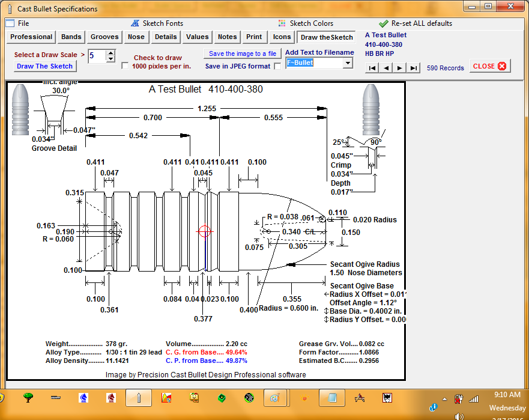
Task: Open the File menu
Action: 17,23
